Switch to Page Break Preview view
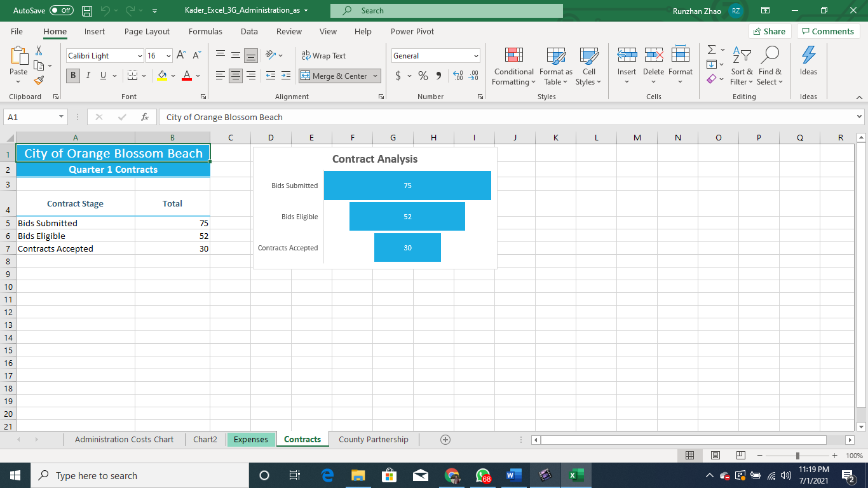The height and width of the screenshot is (488, 868). point(740,456)
